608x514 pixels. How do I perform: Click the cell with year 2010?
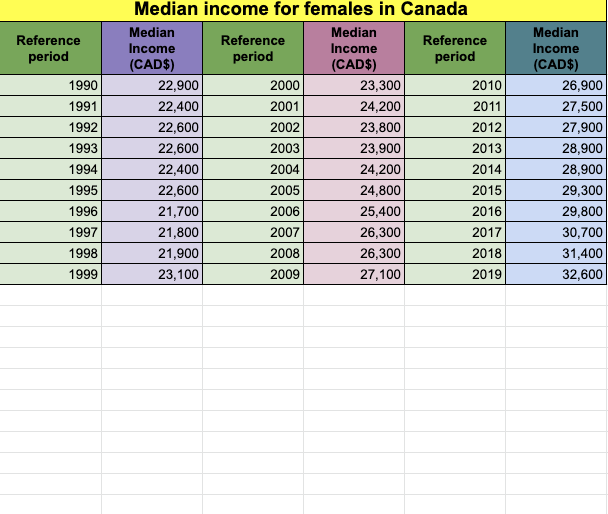coord(455,85)
